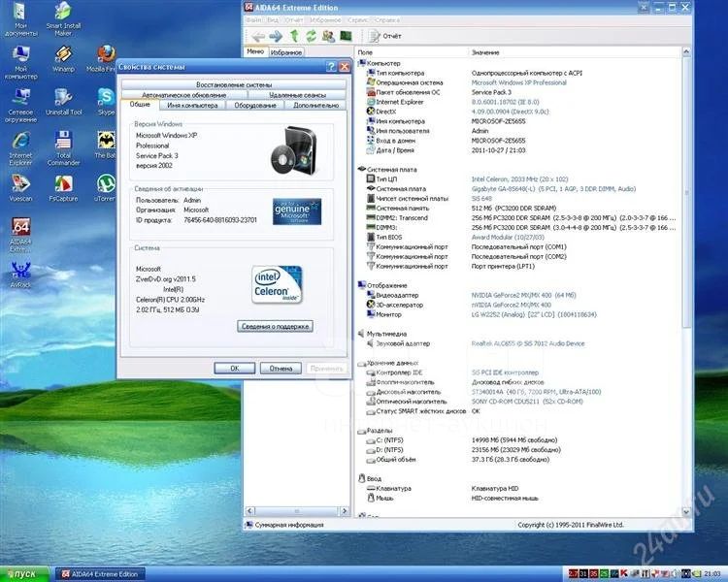Click scroll up arrow in AIDA64 list
This screenshot has width=728, height=582.
coord(686,52)
